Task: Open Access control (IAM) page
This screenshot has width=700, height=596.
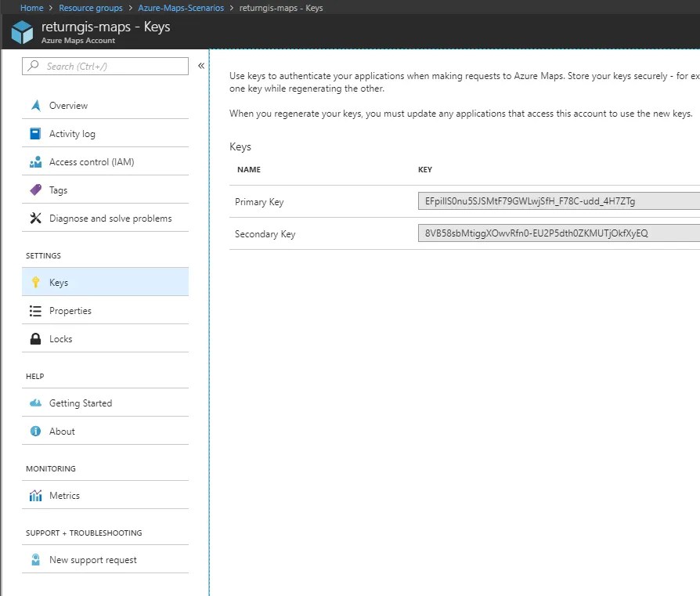Action: pyautogui.click(x=106, y=161)
